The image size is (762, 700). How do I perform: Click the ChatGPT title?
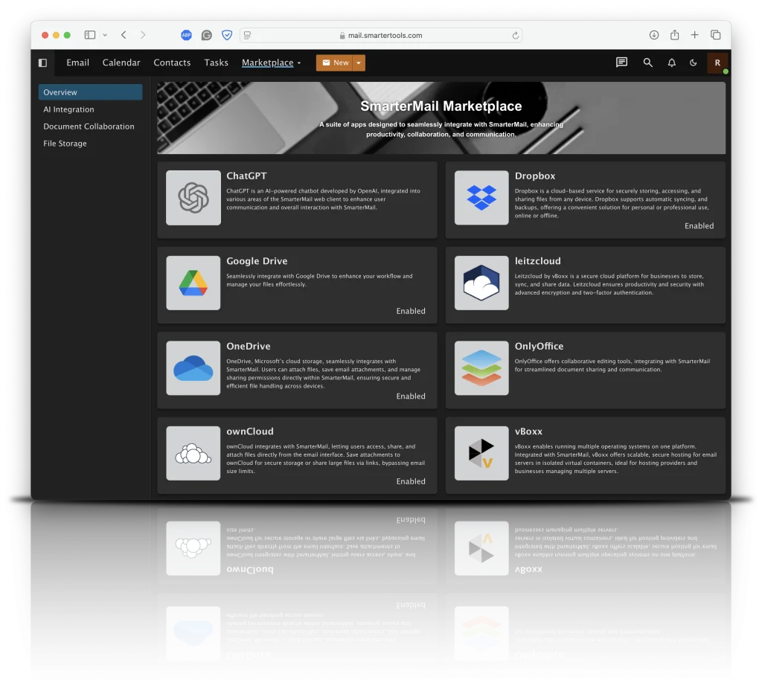pyautogui.click(x=246, y=176)
